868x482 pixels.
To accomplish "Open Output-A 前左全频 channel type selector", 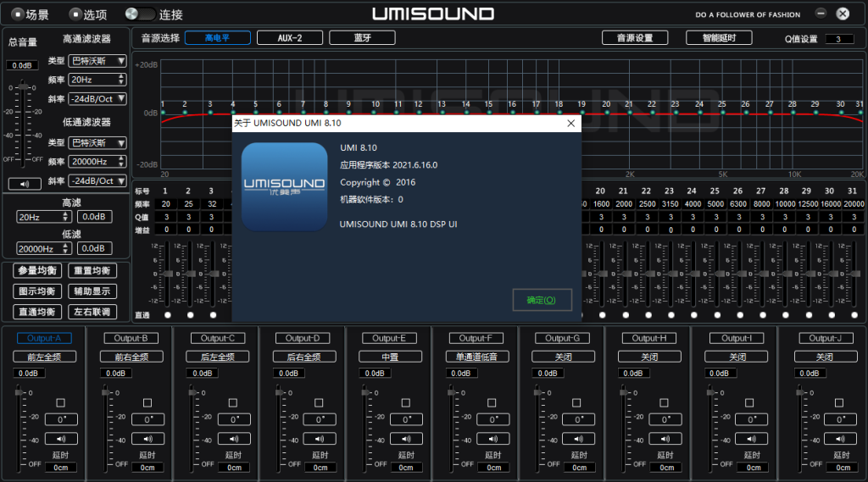I will [44, 357].
